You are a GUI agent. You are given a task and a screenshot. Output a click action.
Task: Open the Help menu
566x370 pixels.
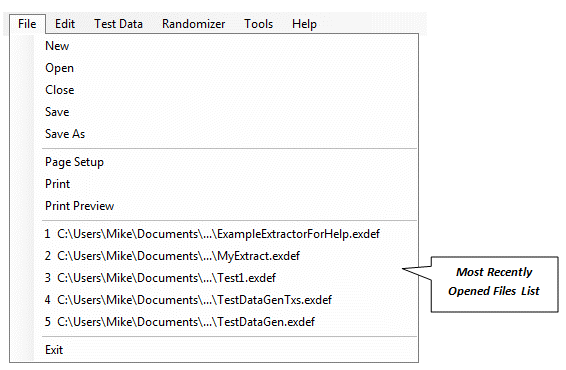pos(304,24)
